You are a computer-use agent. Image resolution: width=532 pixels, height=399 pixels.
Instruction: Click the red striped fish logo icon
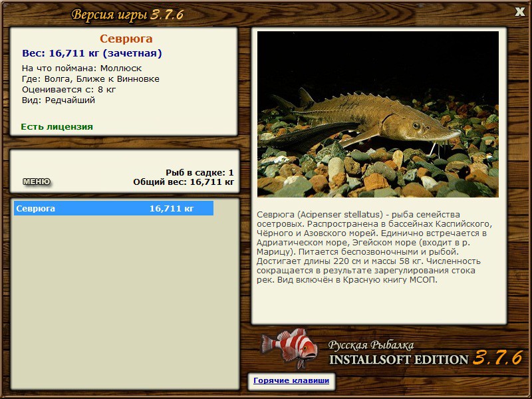tap(289, 348)
